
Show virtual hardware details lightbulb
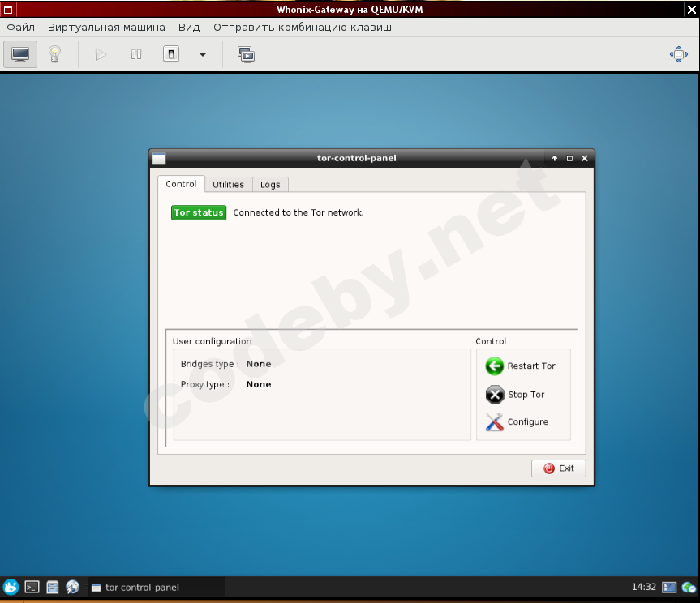[x=54, y=54]
